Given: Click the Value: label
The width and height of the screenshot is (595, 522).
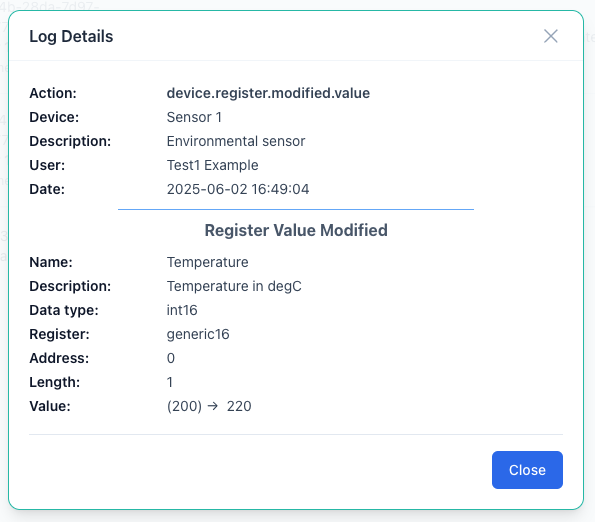Looking at the screenshot, I should pyautogui.click(x=50, y=406).
